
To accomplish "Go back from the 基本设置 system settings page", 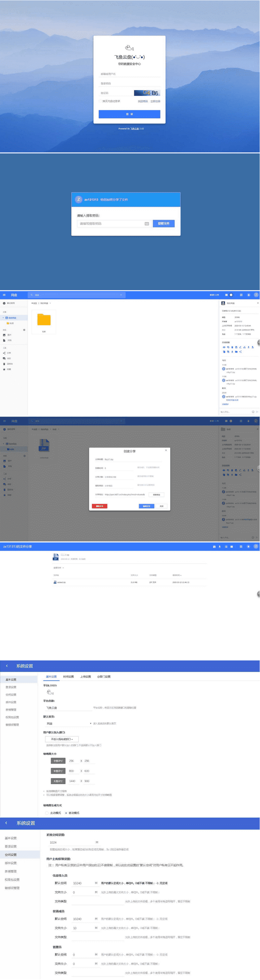I will 7,666.
